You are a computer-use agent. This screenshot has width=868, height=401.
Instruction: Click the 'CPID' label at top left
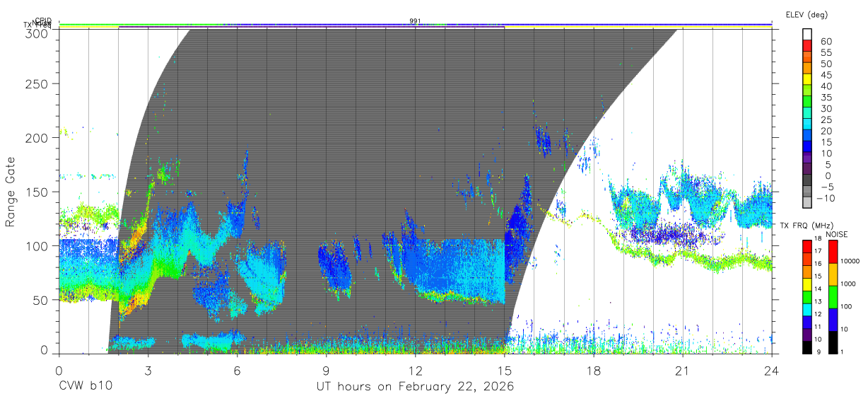coord(43,21)
